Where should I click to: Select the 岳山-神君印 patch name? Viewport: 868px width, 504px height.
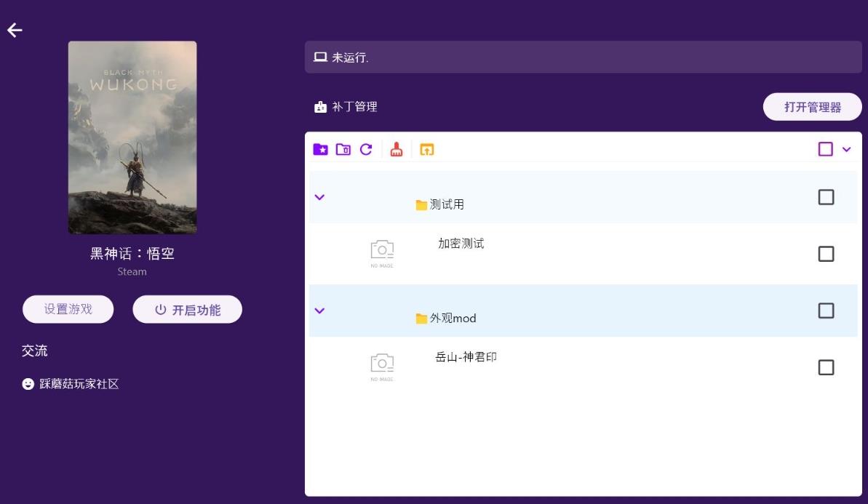point(466,357)
